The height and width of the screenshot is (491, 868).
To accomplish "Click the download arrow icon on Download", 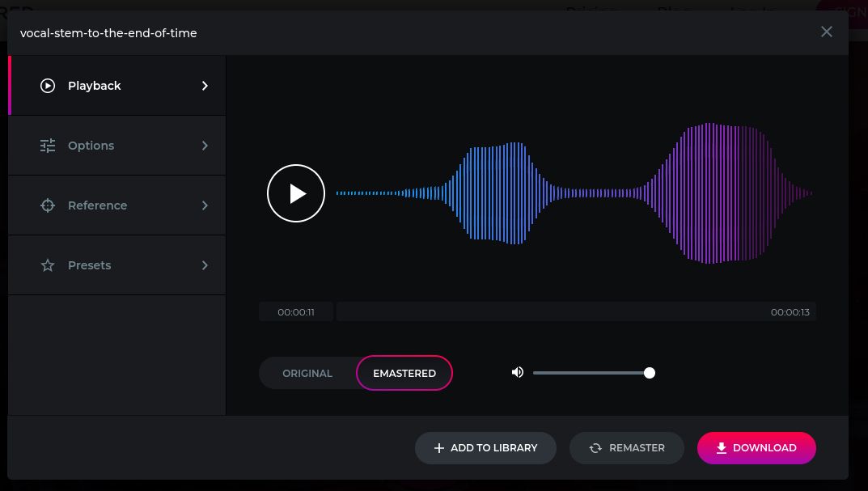I will tap(722, 447).
